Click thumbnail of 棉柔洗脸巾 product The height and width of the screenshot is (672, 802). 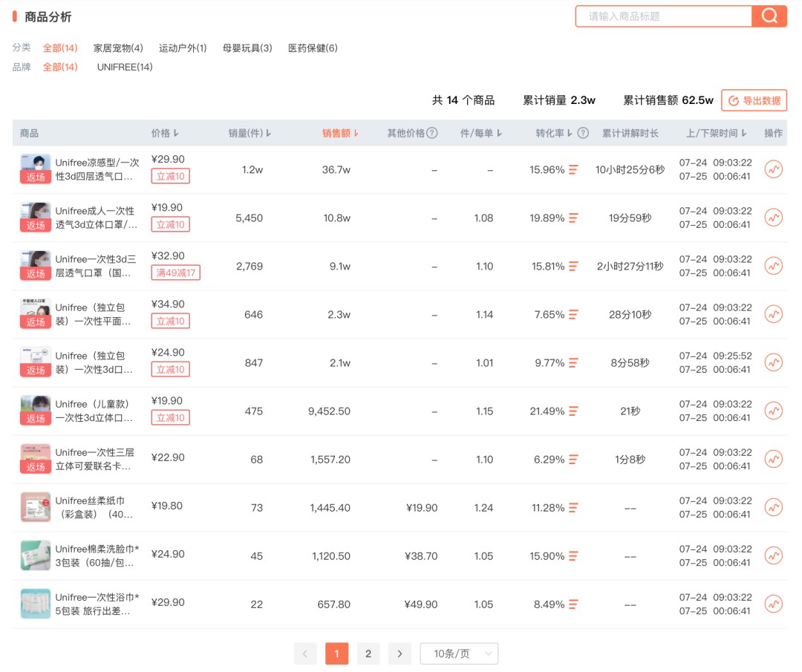[36, 555]
